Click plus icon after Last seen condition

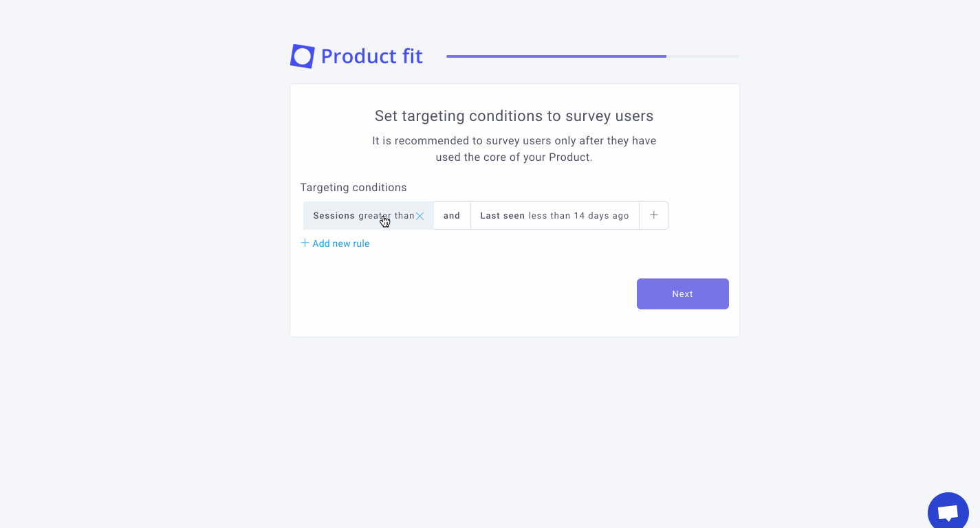click(x=654, y=215)
